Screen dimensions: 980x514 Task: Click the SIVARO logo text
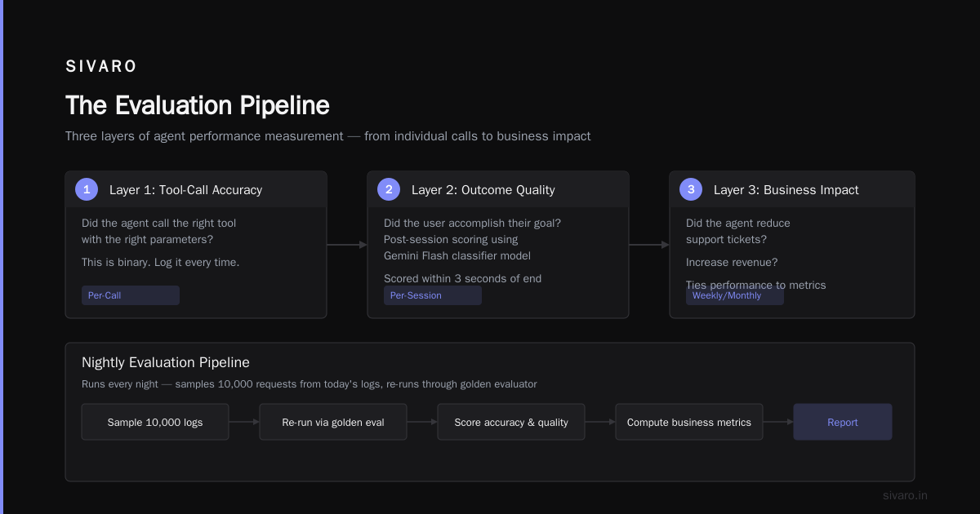(101, 67)
